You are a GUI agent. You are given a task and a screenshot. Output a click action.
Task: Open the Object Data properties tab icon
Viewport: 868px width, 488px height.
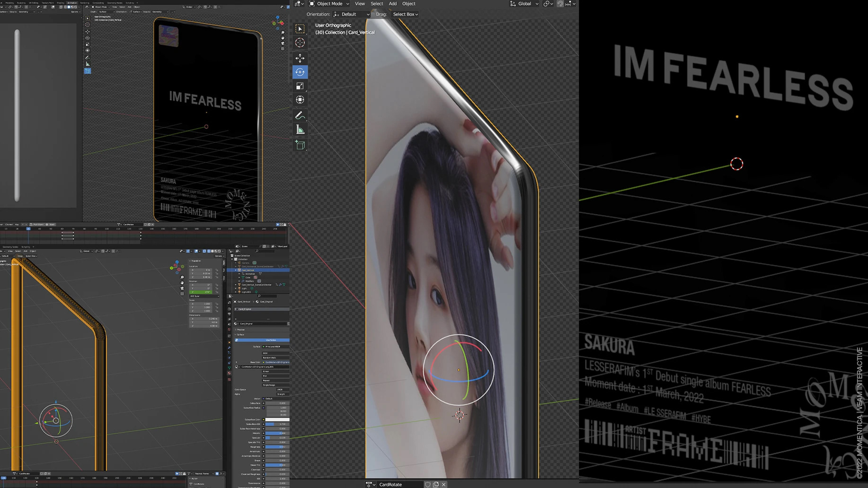tap(229, 368)
